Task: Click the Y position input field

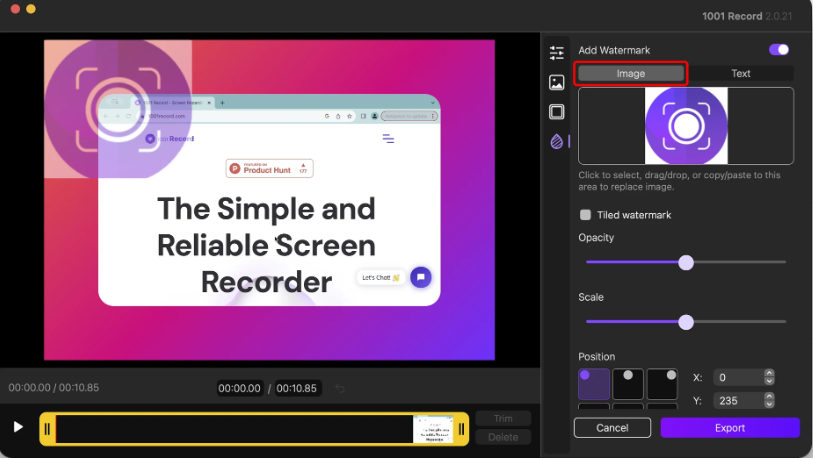Action: click(738, 400)
